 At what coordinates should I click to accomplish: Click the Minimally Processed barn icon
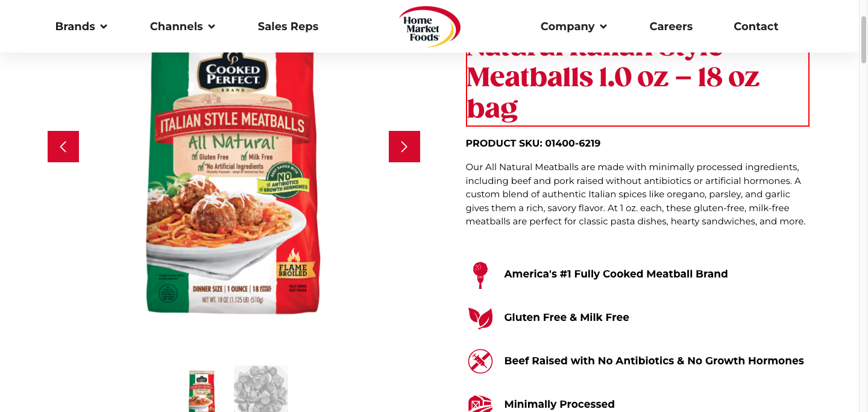480,403
